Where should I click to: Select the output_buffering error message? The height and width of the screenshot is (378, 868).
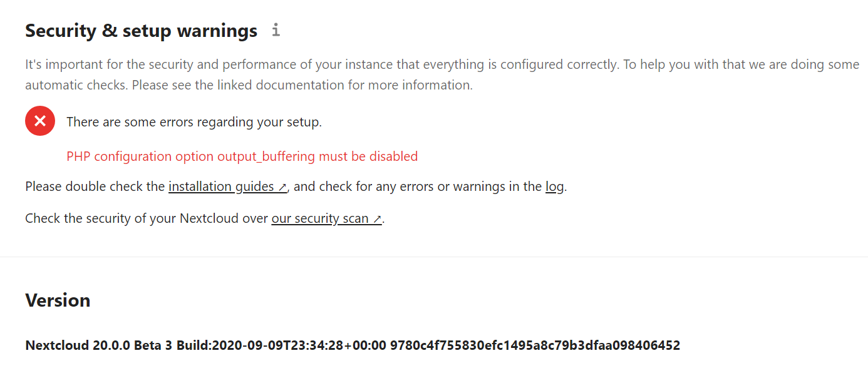[x=242, y=156]
